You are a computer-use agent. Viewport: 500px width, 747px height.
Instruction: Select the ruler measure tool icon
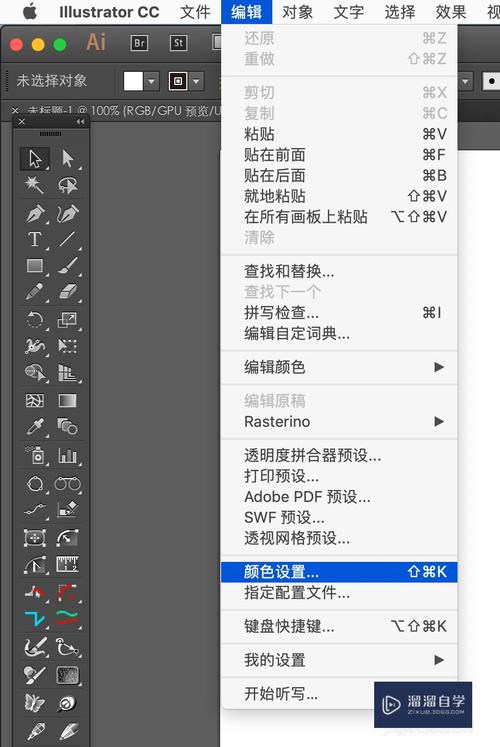(x=68, y=565)
